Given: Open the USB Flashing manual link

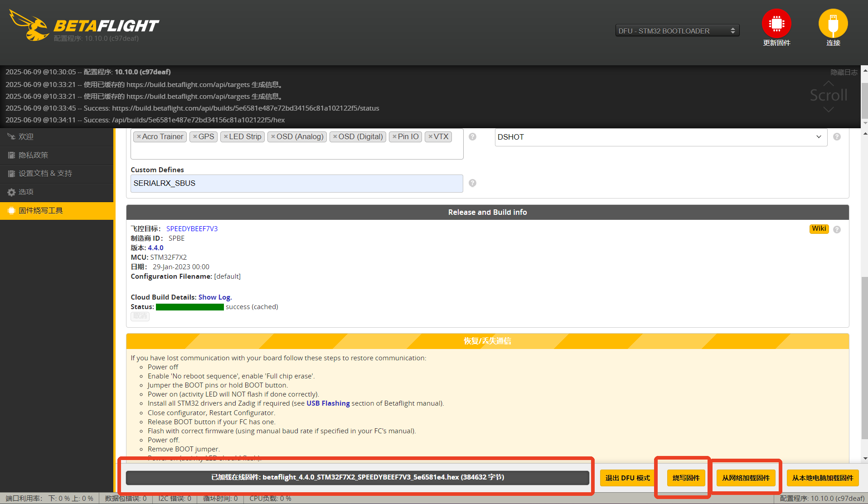Looking at the screenshot, I should [328, 403].
